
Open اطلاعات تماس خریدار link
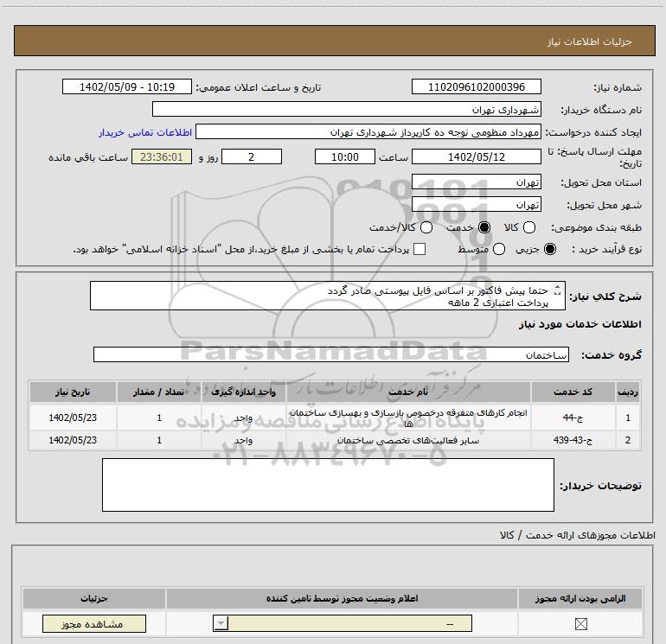click(x=145, y=132)
